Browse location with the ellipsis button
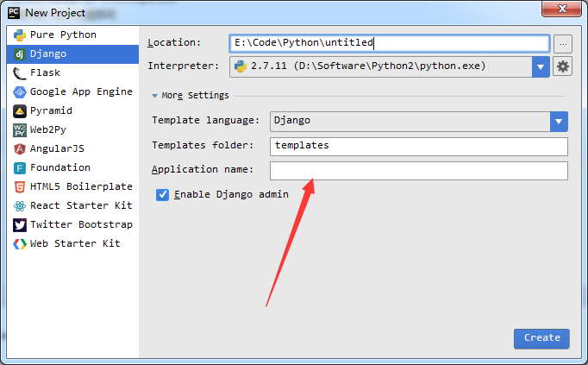 click(x=563, y=43)
